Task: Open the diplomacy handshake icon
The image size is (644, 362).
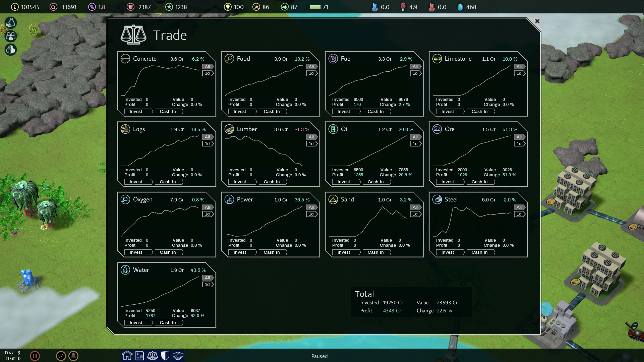Action: pyautogui.click(x=178, y=355)
